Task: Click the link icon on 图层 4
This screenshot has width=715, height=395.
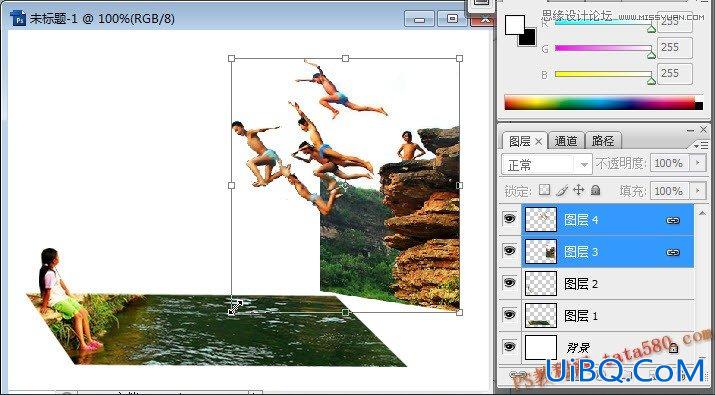Action: click(x=673, y=220)
